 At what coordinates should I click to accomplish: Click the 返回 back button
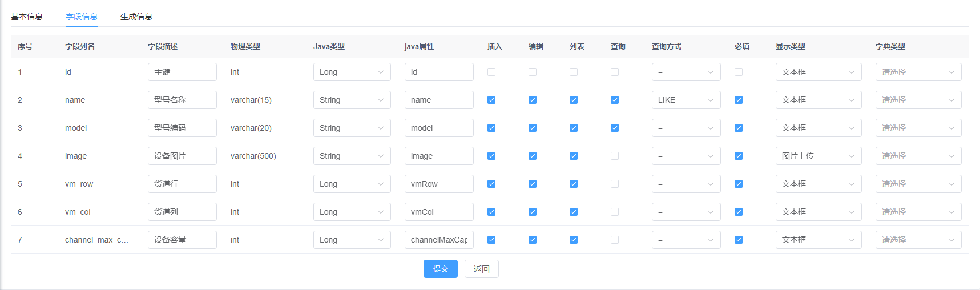pos(482,269)
